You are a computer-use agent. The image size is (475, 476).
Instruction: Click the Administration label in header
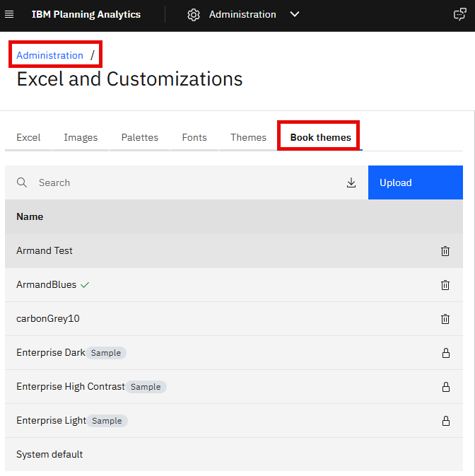(242, 14)
